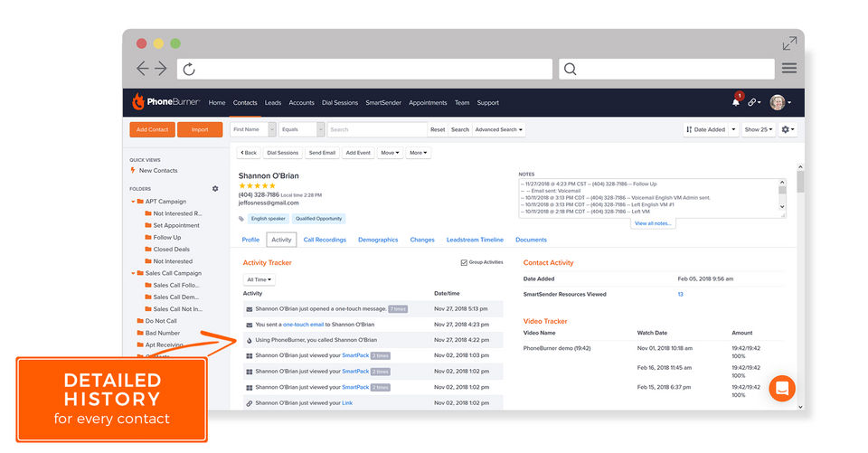Open the user avatar menu
This screenshot has height=453, width=868.
[780, 102]
